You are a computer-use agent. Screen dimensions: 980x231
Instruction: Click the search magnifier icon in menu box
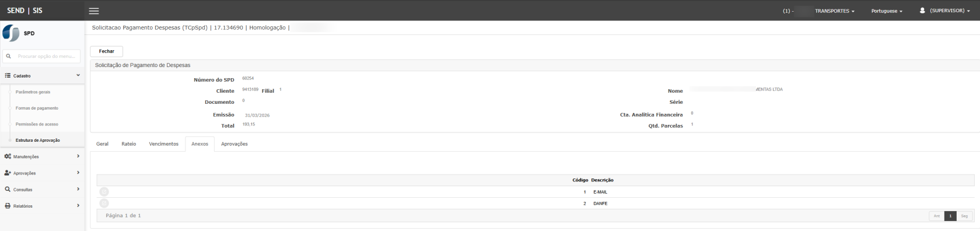[x=9, y=57]
